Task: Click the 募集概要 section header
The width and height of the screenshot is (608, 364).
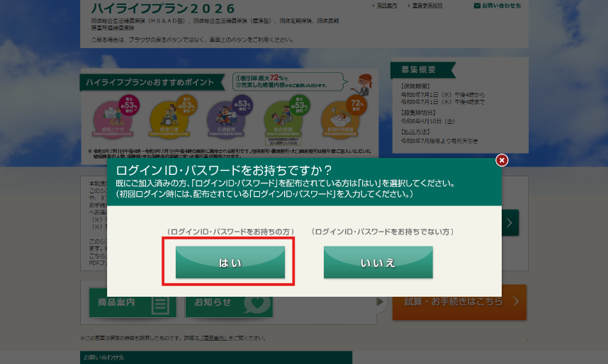Action: tap(419, 69)
